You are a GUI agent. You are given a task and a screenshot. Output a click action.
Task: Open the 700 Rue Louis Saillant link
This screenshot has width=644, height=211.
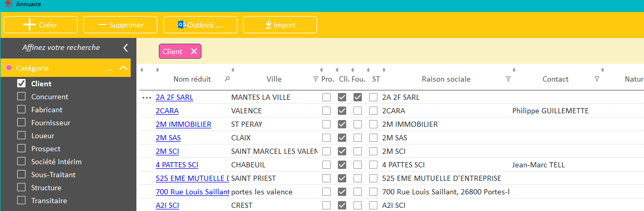(x=192, y=192)
